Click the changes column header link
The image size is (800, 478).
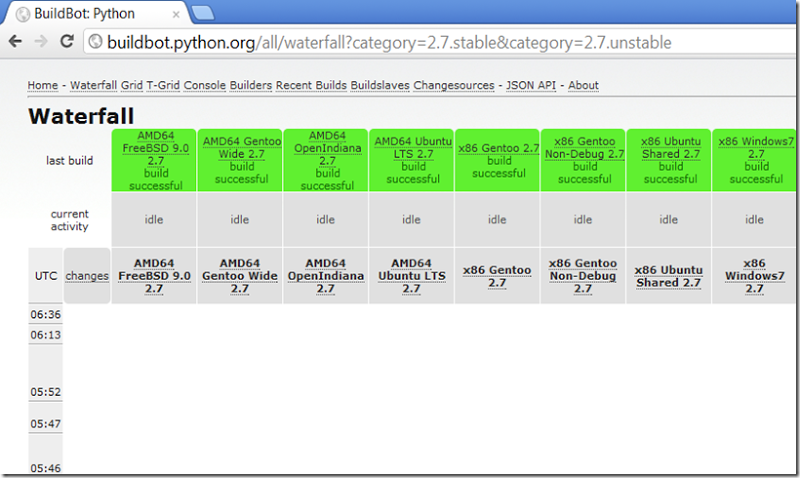pyautogui.click(x=87, y=275)
